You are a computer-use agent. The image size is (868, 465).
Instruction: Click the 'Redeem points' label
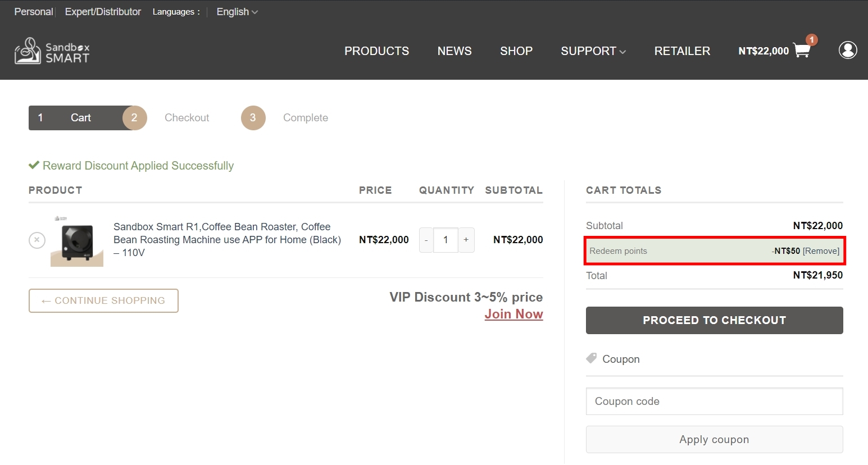point(618,251)
